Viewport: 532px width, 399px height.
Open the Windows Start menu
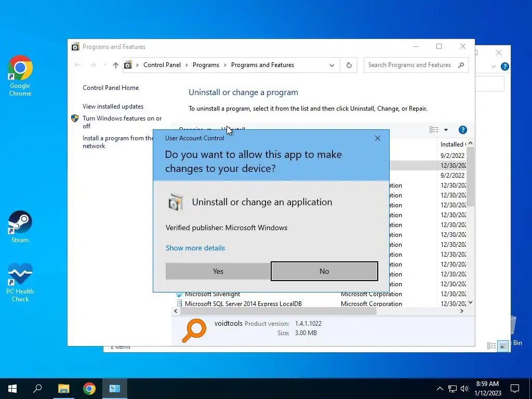click(12, 389)
